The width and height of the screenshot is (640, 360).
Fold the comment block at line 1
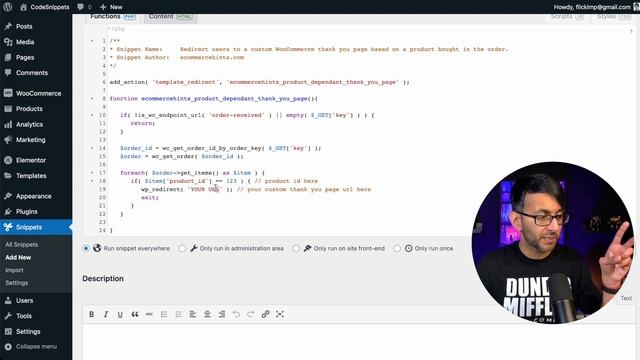92,41
